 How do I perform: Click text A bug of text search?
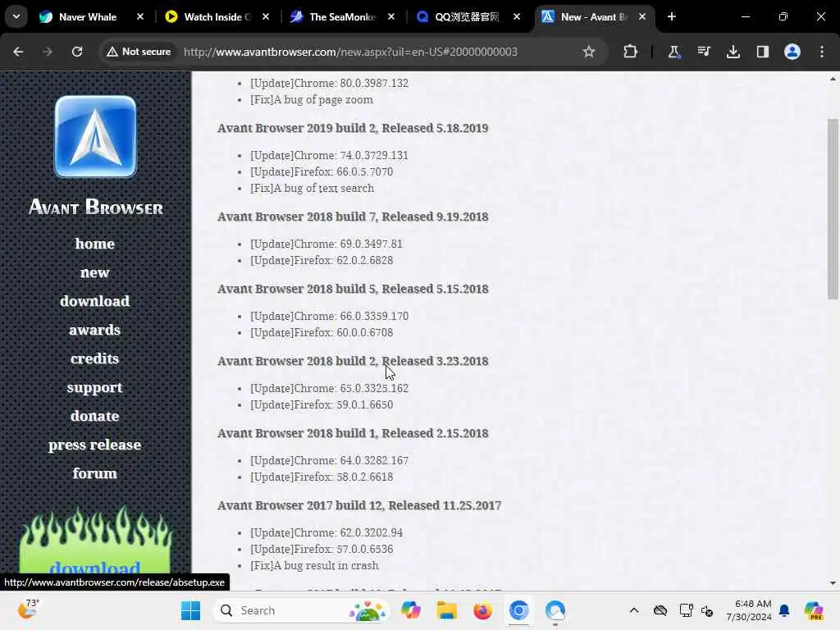(324, 188)
